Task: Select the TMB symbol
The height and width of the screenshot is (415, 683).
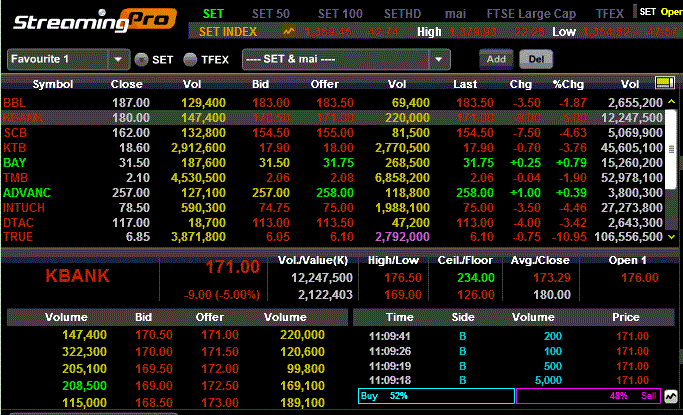Action: (x=15, y=178)
